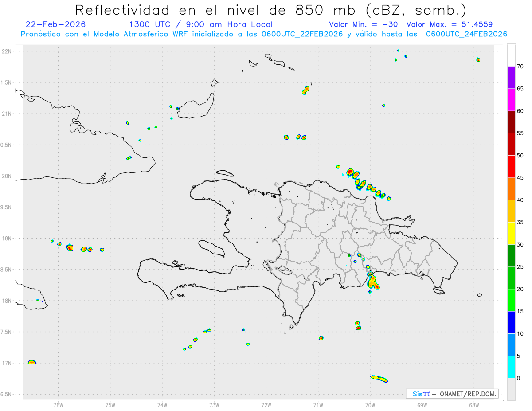Click the '68W' longitude label
532x411 pixels.
point(474,405)
